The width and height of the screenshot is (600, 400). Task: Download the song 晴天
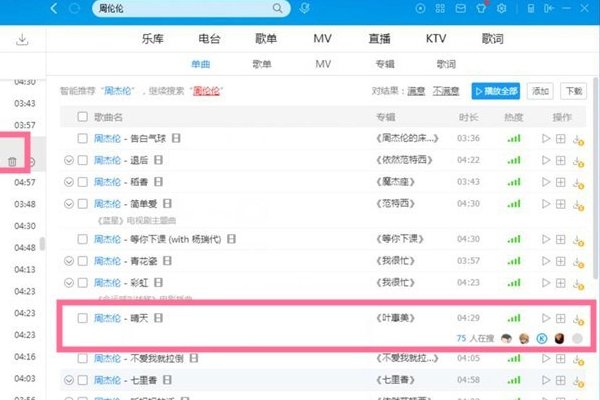pos(578,320)
